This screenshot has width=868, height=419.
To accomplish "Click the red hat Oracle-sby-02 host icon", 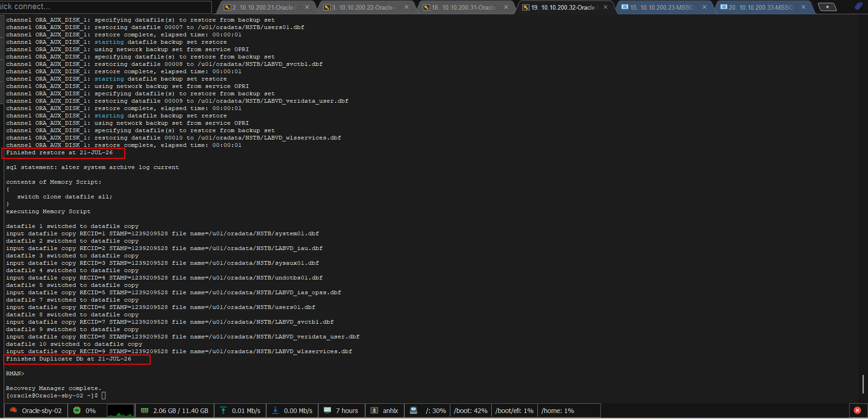I will [x=13, y=410].
